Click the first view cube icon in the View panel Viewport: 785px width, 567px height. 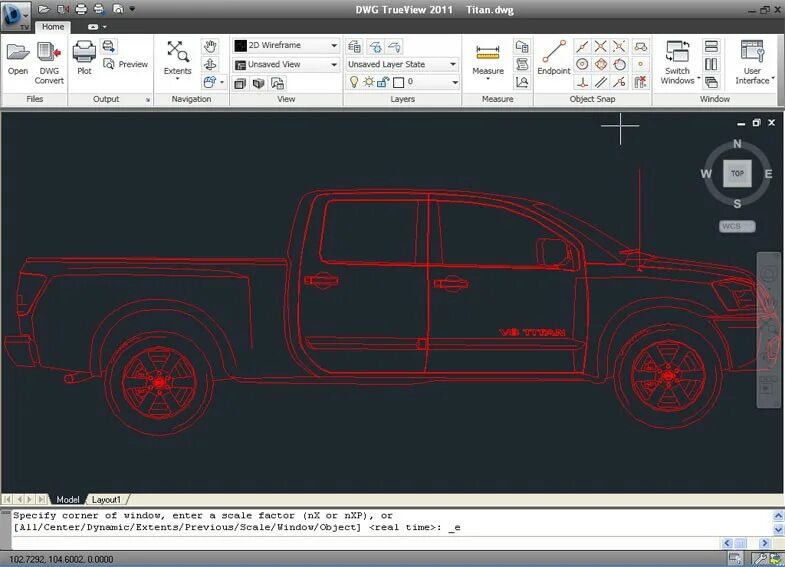pyautogui.click(x=240, y=83)
